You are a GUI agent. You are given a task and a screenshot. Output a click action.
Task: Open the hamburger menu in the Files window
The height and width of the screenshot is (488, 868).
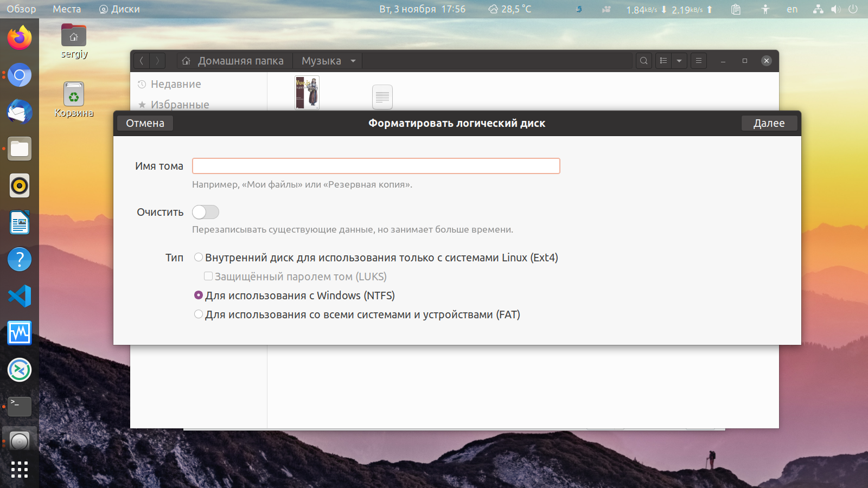[699, 61]
